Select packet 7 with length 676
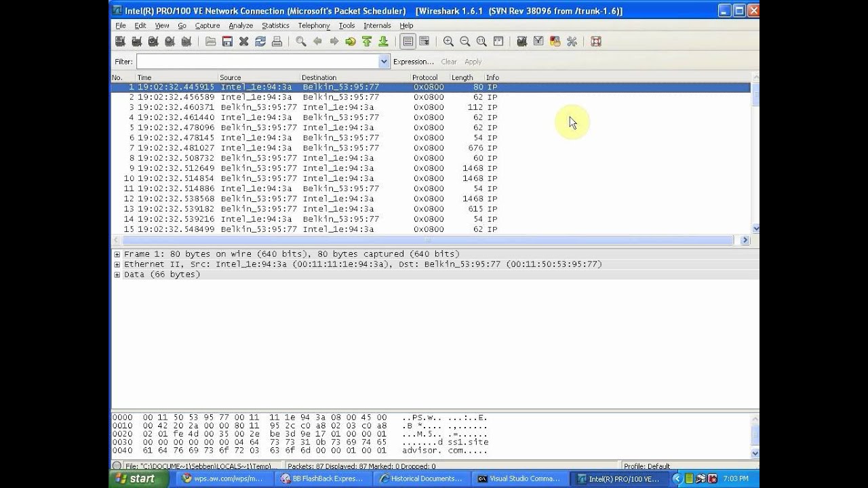This screenshot has height=488, width=868. point(431,148)
